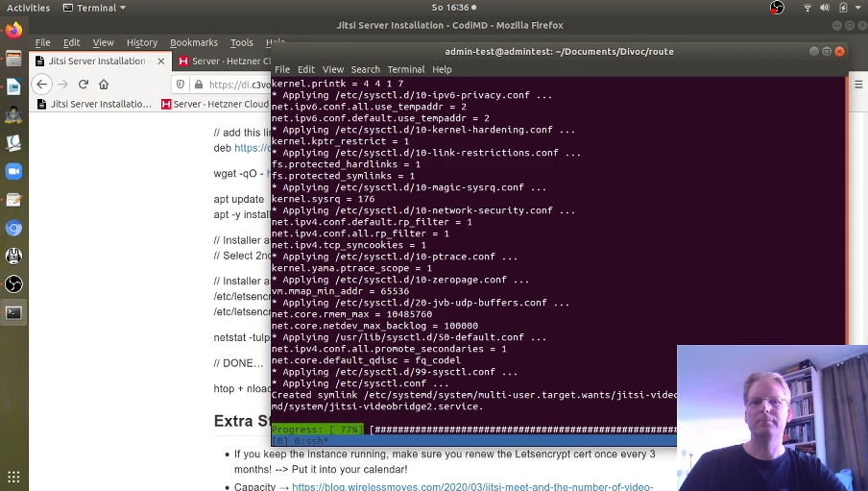Open Firefox View menu
868x491 pixels.
103,42
